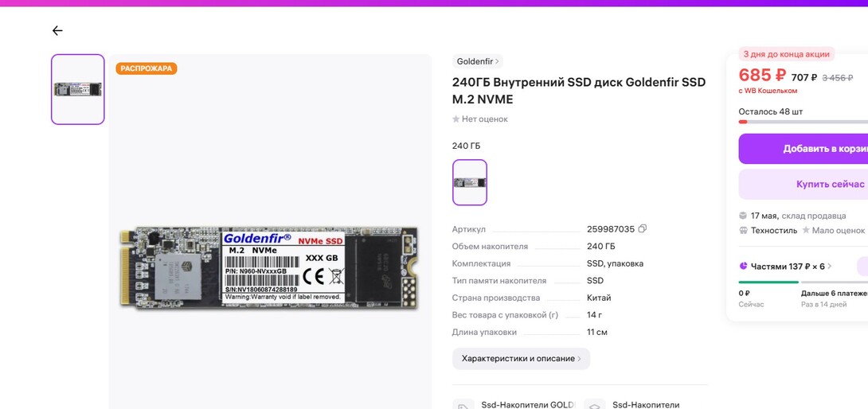Viewport: 868px width, 409px height.
Task: Open the Goldenfir brand chip
Action: tap(478, 61)
